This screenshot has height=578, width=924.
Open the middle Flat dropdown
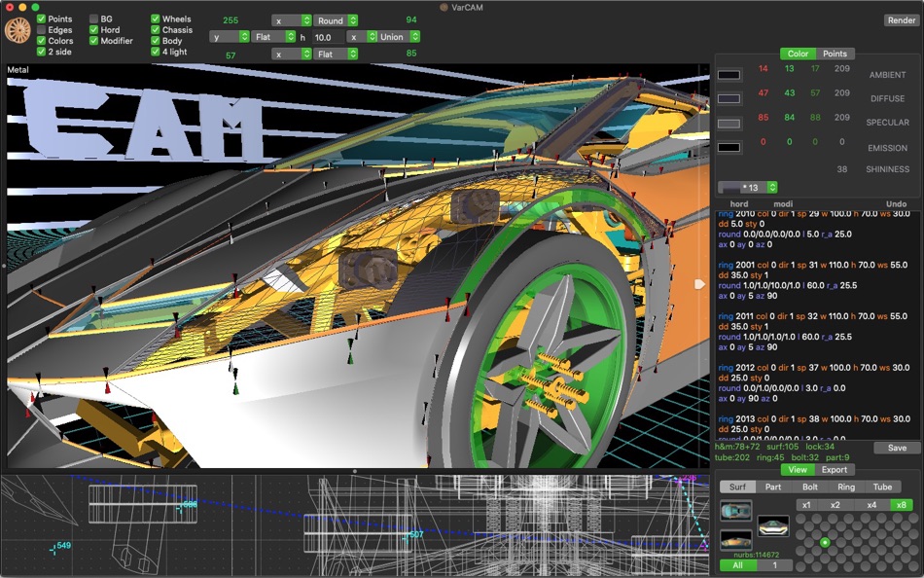(x=273, y=37)
